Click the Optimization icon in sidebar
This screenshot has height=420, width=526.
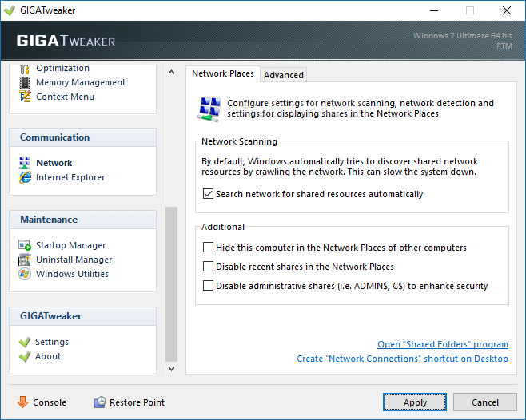[x=24, y=69]
